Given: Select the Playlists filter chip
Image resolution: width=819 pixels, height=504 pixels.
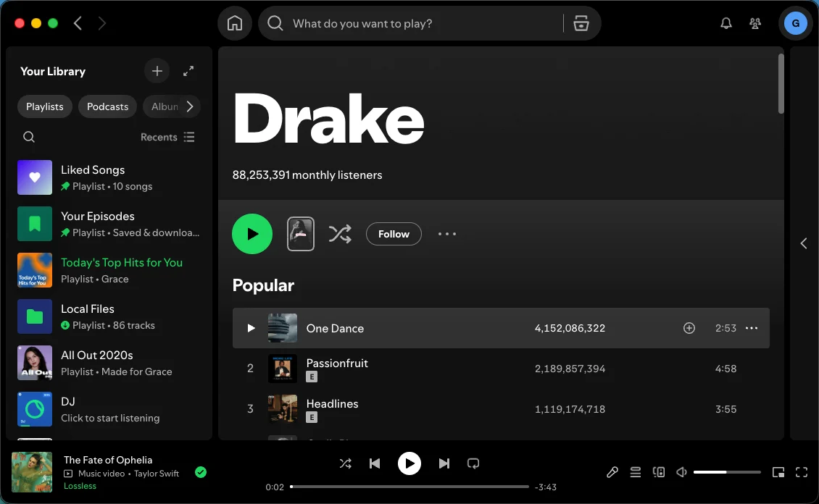Looking at the screenshot, I should (x=44, y=106).
